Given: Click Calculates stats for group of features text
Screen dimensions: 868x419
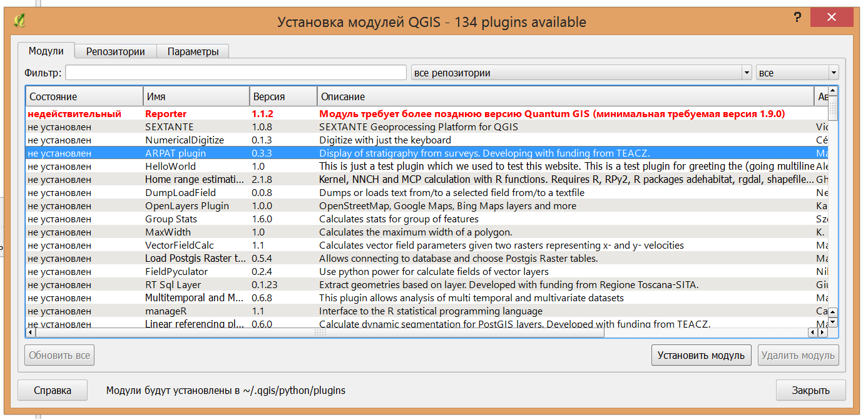Looking at the screenshot, I should click(x=399, y=219).
